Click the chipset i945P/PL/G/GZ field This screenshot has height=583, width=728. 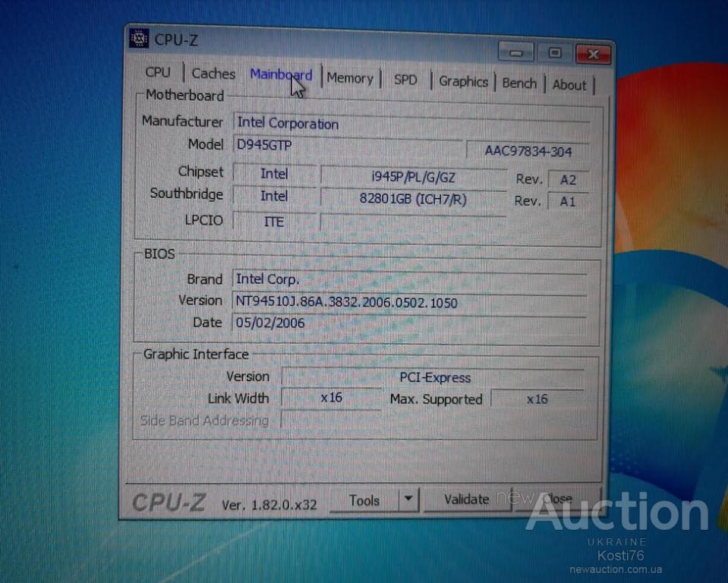(x=413, y=178)
